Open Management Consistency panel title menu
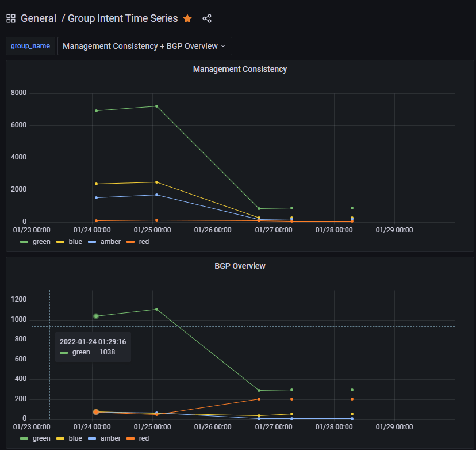Screen dimensions: 476x450 click(240, 69)
